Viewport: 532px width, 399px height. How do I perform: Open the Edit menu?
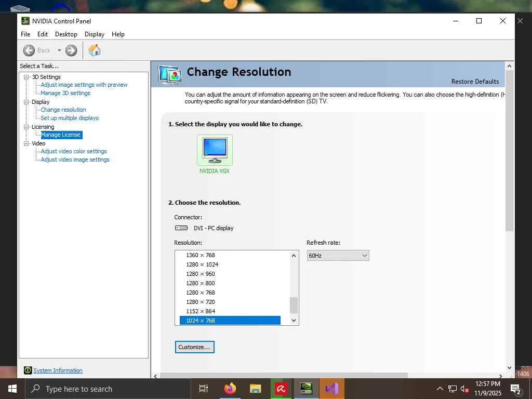pyautogui.click(x=43, y=34)
